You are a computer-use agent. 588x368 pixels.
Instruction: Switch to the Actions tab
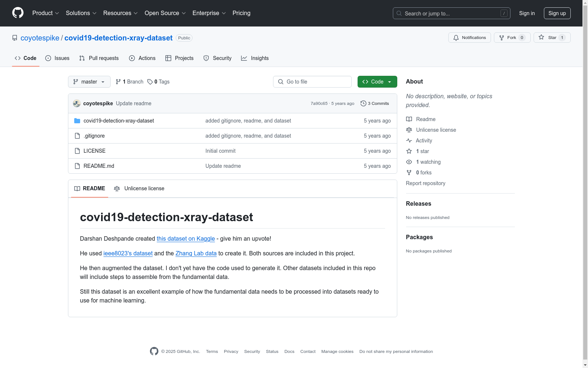click(x=142, y=58)
